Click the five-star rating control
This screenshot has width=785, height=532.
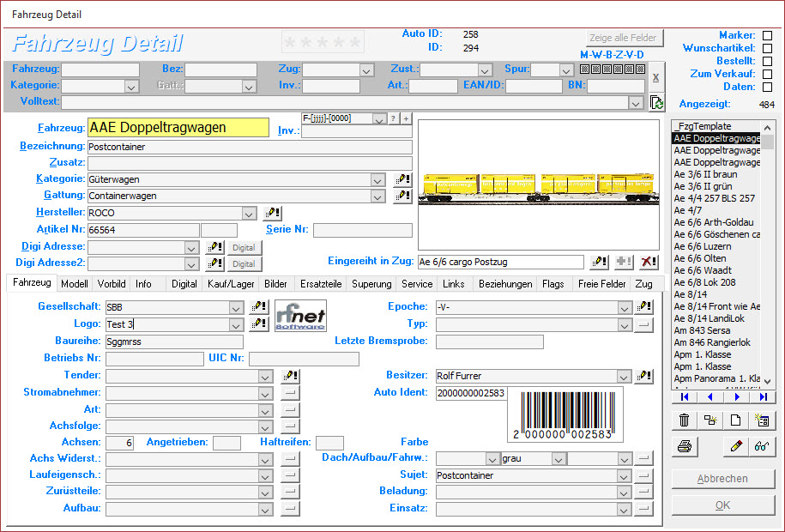pyautogui.click(x=323, y=42)
